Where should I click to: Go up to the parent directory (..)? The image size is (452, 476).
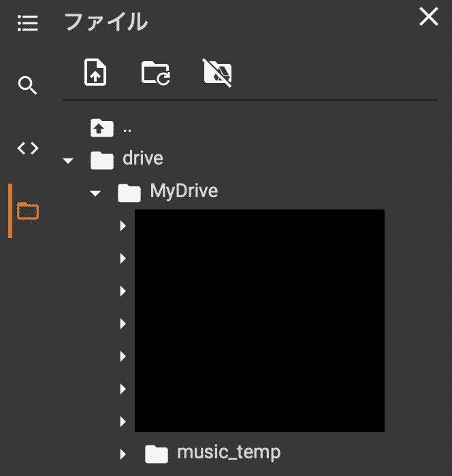coord(101,127)
